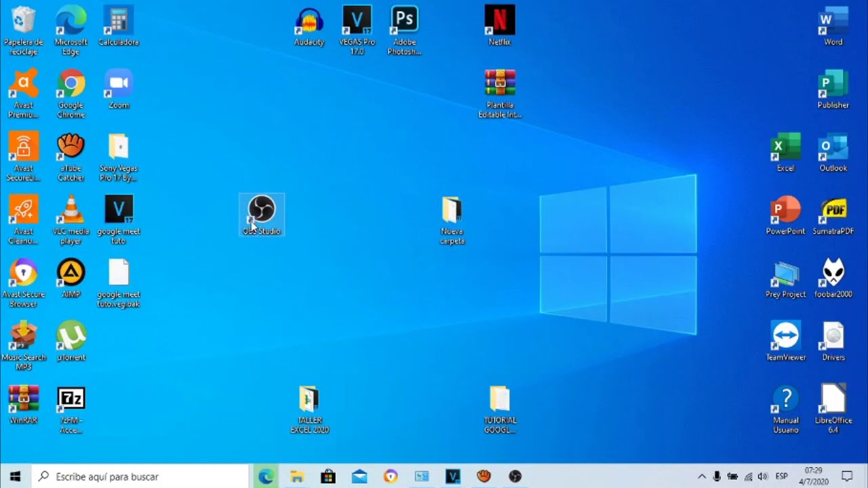Select the LibreOffice 6.4 icon
This screenshot has width=868, height=488.
(x=833, y=409)
